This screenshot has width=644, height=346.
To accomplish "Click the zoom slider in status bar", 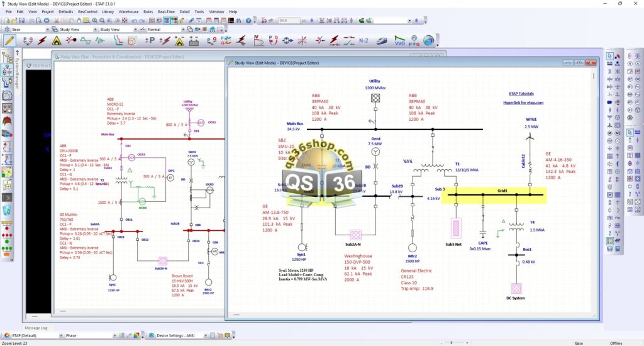I will (450, 343).
